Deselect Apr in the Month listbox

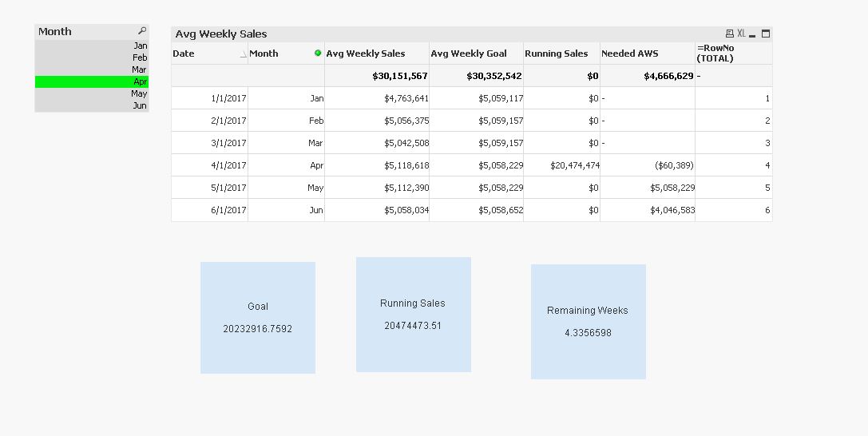click(92, 81)
